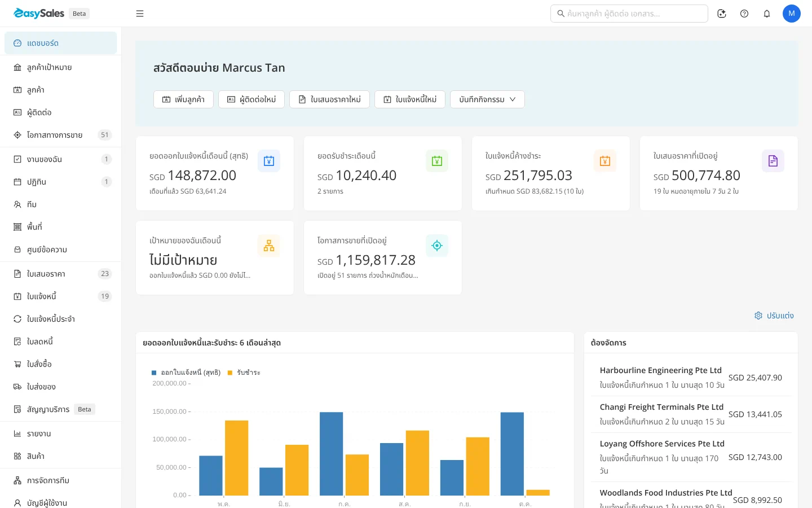812x508 pixels.
Task: Open แดชบอร์ด in the sidebar
Action: [x=60, y=43]
